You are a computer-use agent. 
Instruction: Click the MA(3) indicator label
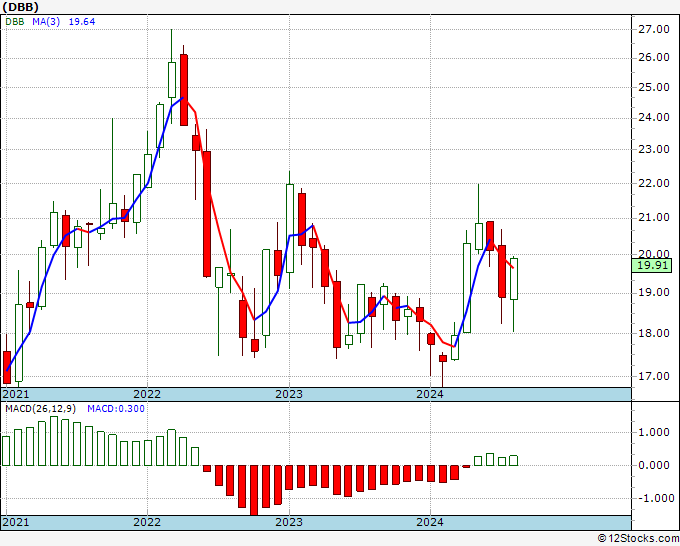coord(46,22)
